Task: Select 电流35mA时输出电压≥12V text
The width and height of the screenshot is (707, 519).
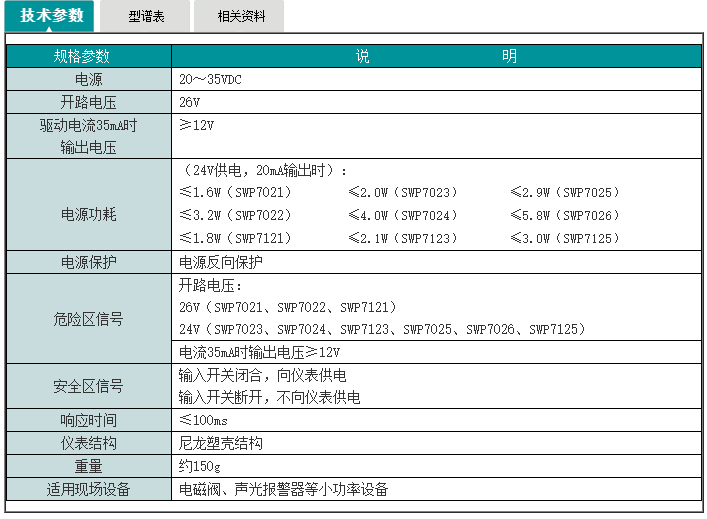Action: (259, 352)
